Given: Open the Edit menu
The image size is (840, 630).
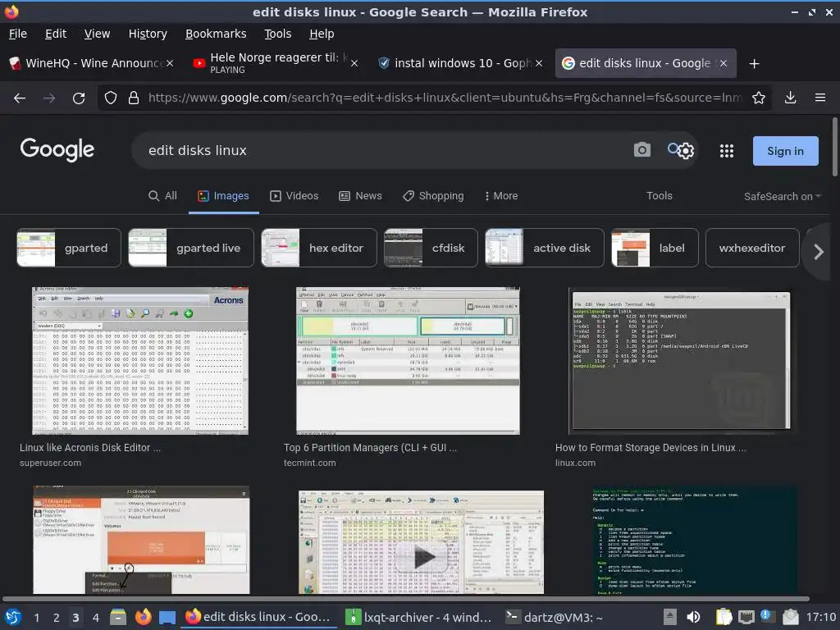Looking at the screenshot, I should (x=56, y=34).
